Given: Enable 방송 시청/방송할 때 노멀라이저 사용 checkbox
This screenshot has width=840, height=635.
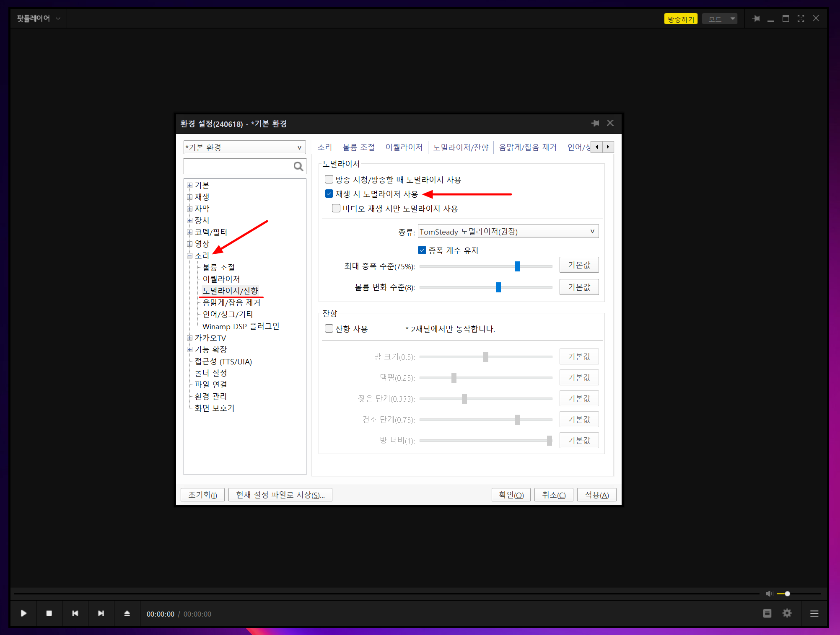Looking at the screenshot, I should tap(329, 180).
